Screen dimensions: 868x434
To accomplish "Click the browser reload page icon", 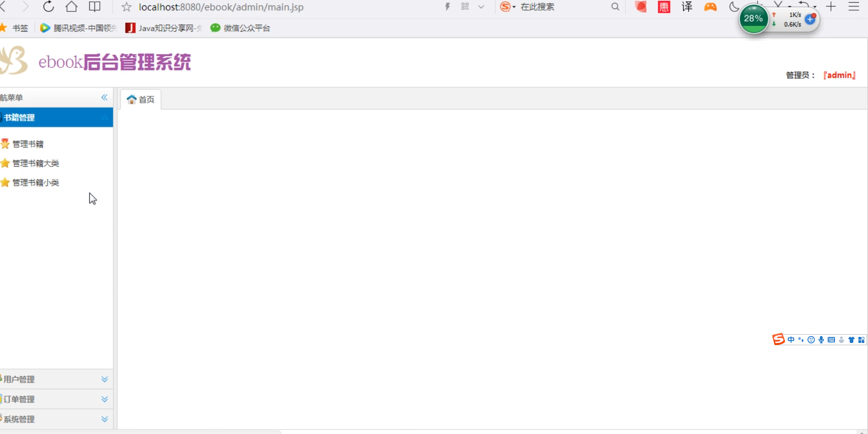I will coord(49,7).
